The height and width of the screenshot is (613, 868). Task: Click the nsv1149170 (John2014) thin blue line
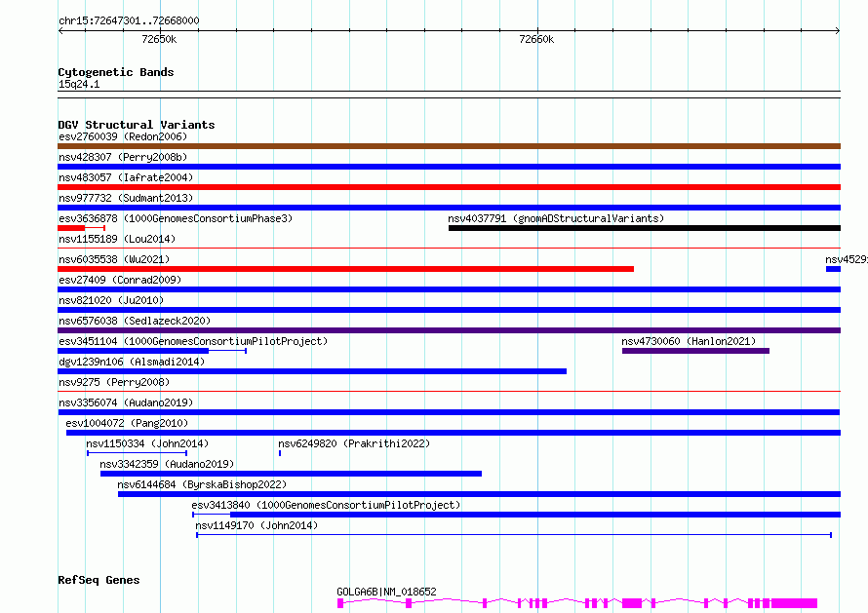tap(514, 535)
